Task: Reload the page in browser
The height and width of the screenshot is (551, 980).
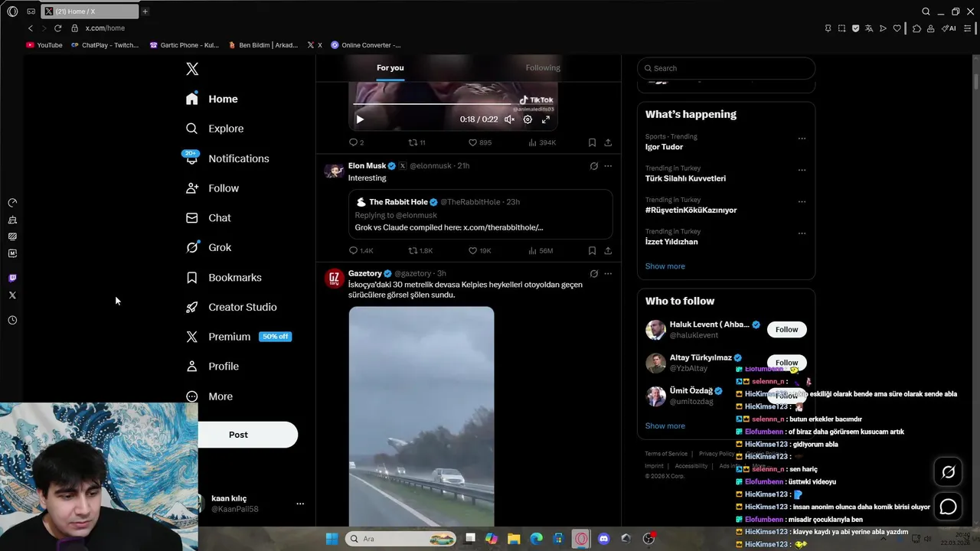Action: (x=57, y=28)
